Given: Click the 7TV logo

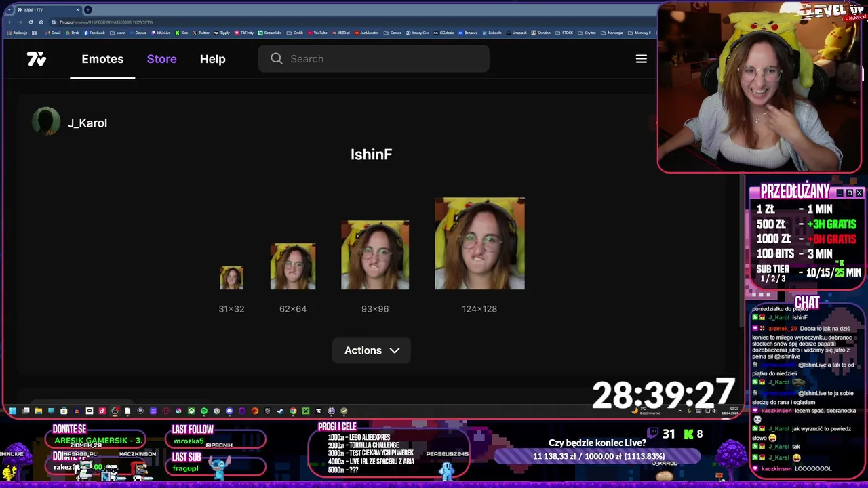Looking at the screenshot, I should click(x=37, y=59).
